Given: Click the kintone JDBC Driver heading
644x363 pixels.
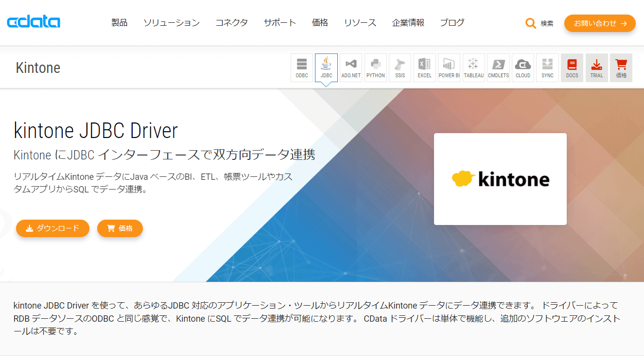Looking at the screenshot, I should pyautogui.click(x=96, y=130).
